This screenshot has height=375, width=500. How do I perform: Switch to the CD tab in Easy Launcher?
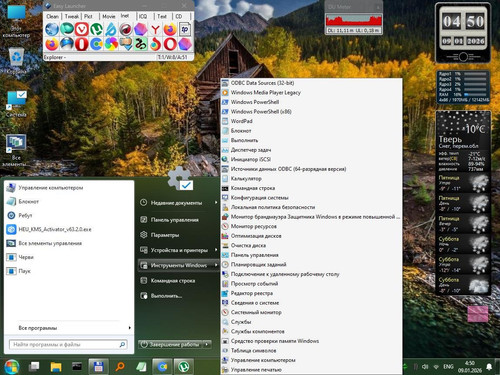click(x=179, y=16)
